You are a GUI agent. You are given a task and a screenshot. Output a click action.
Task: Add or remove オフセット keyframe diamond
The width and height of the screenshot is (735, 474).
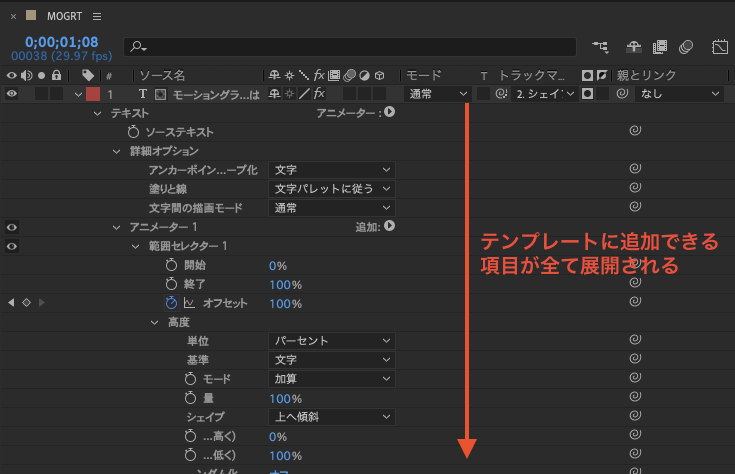pyautogui.click(x=26, y=303)
